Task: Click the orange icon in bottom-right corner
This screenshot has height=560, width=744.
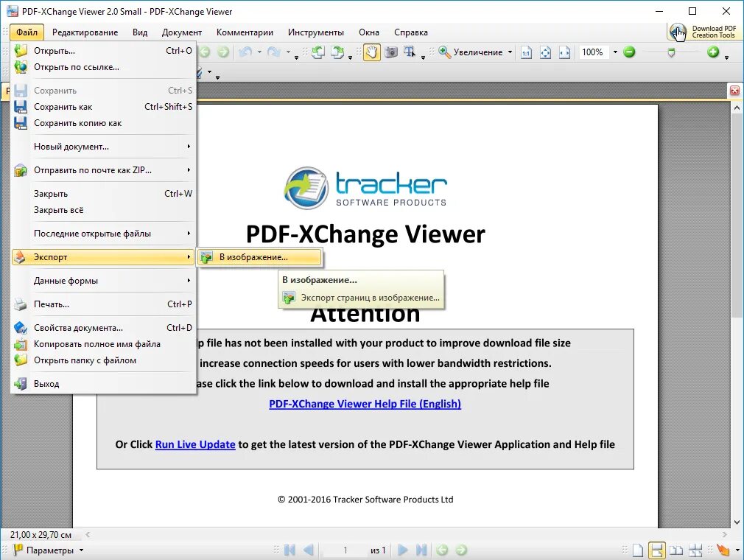Action: point(723,550)
